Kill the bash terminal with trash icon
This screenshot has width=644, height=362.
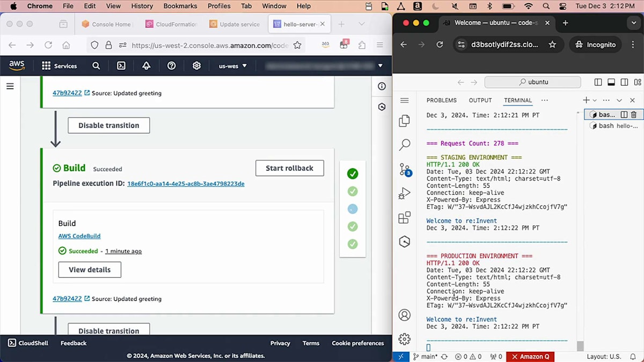(x=634, y=114)
